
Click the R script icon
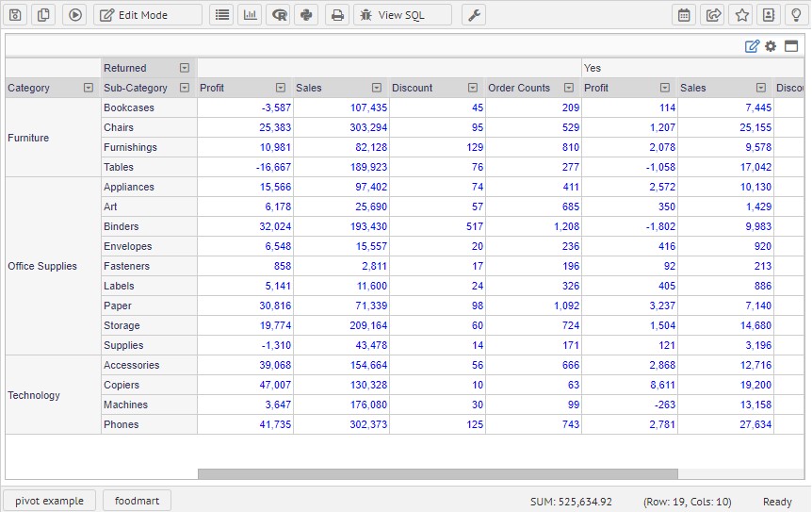[x=279, y=15]
